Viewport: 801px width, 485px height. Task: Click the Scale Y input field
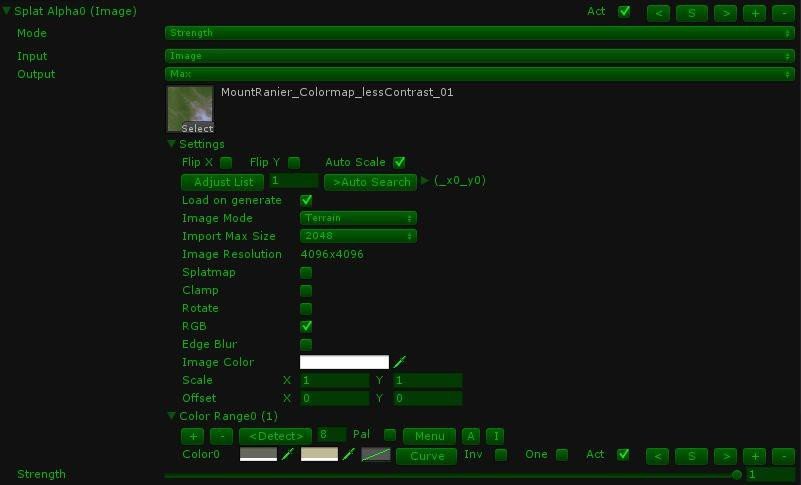click(428, 380)
